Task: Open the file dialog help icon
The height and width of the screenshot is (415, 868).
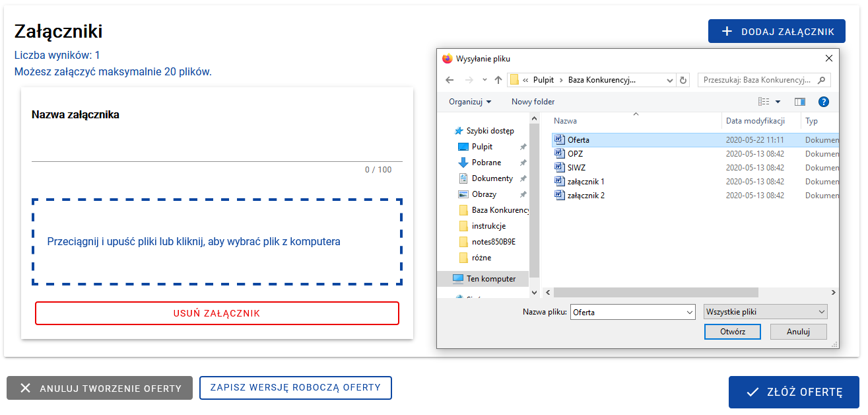Action: point(823,102)
